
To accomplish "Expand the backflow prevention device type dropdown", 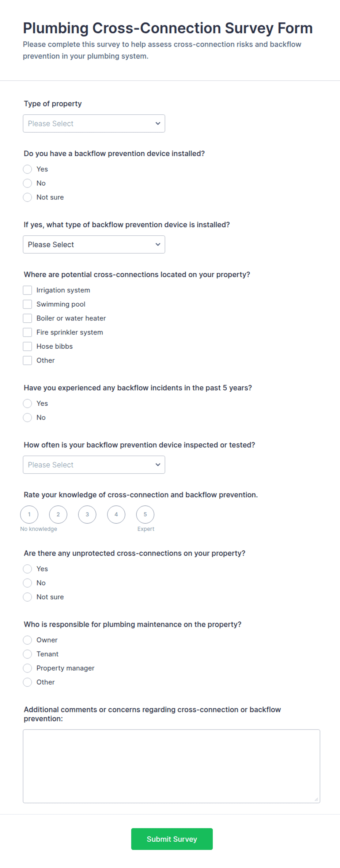I will (94, 245).
